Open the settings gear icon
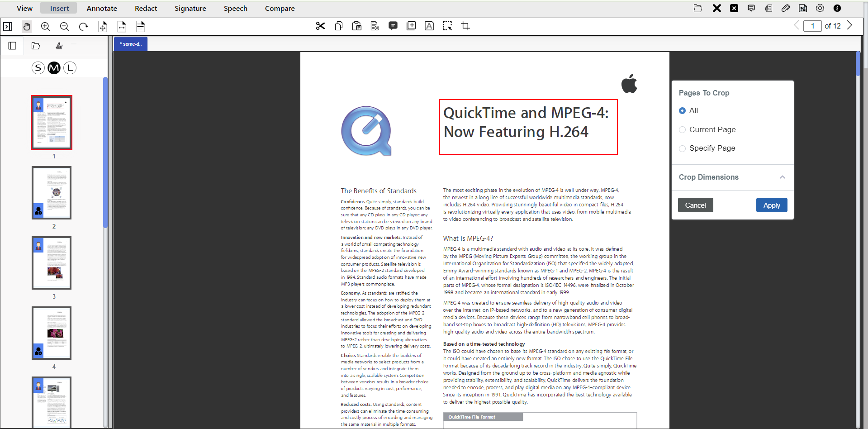 (x=820, y=8)
